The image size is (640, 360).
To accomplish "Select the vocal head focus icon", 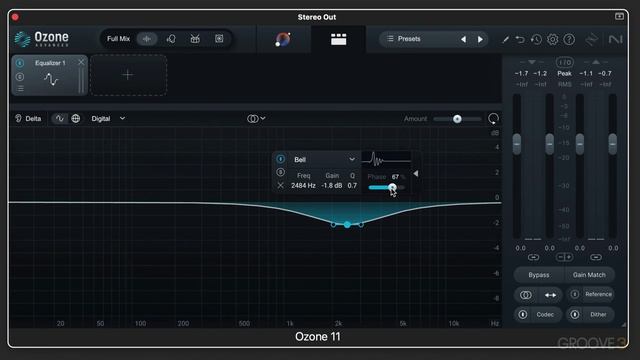I will click(171, 39).
